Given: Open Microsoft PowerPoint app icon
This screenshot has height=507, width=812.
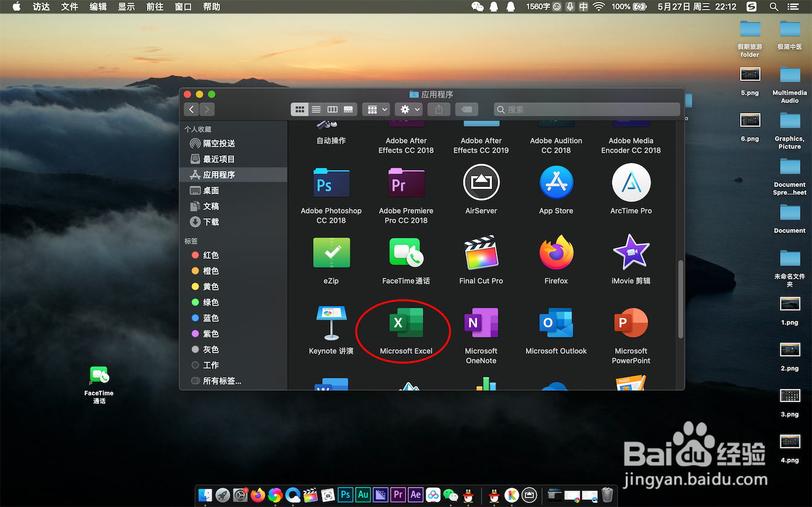Looking at the screenshot, I should (631, 323).
